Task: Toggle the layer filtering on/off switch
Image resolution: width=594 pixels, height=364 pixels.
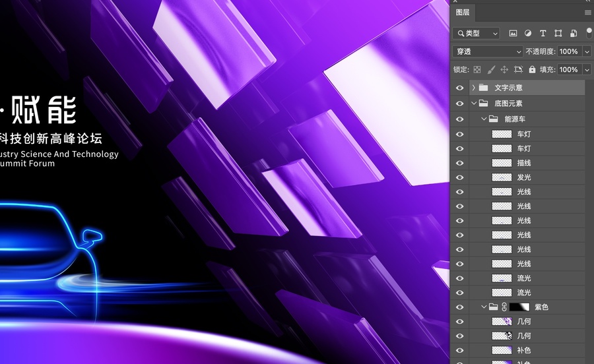Action: click(589, 32)
